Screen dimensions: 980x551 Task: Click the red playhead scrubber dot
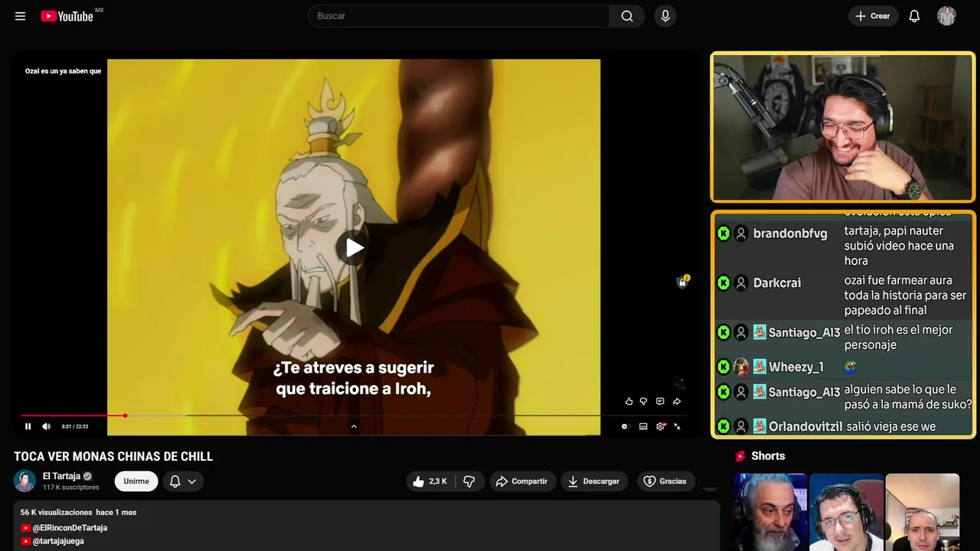coord(125,416)
